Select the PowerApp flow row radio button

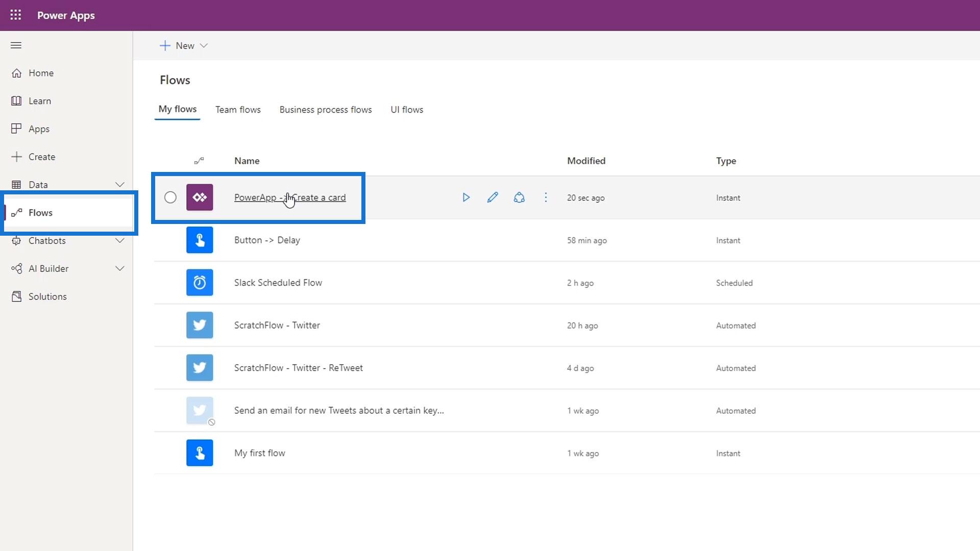[x=170, y=197]
